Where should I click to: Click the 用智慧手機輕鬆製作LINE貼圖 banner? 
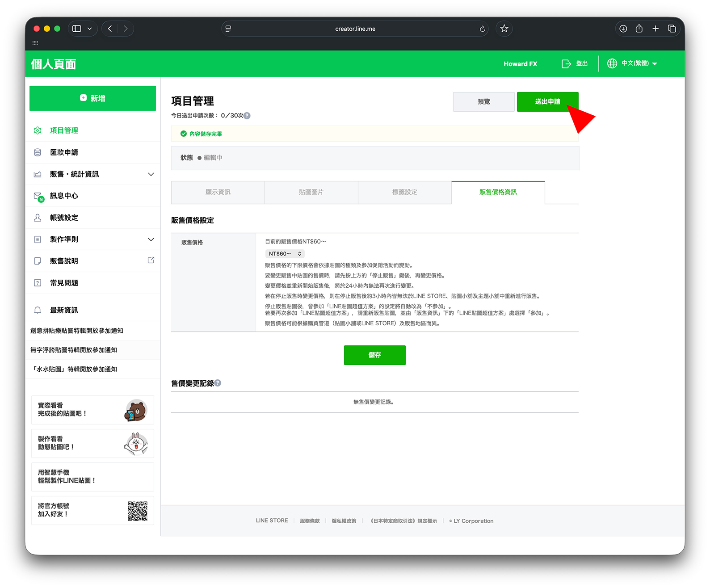tap(92, 477)
